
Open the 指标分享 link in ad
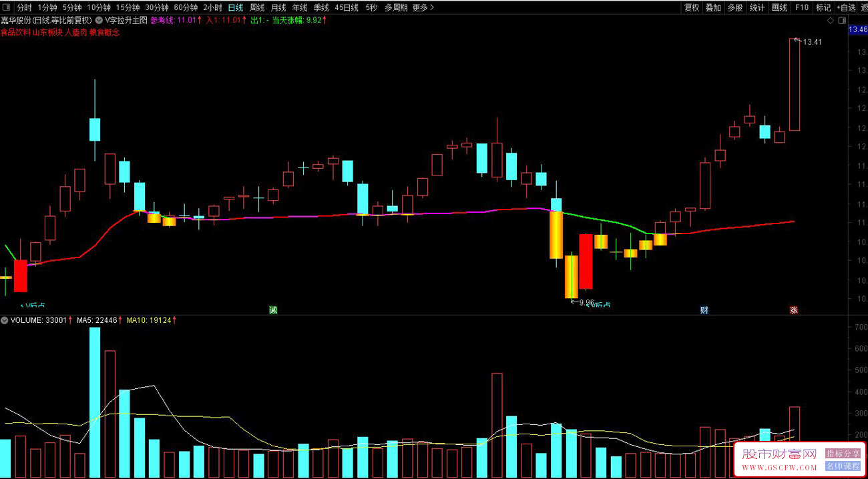[x=843, y=454]
